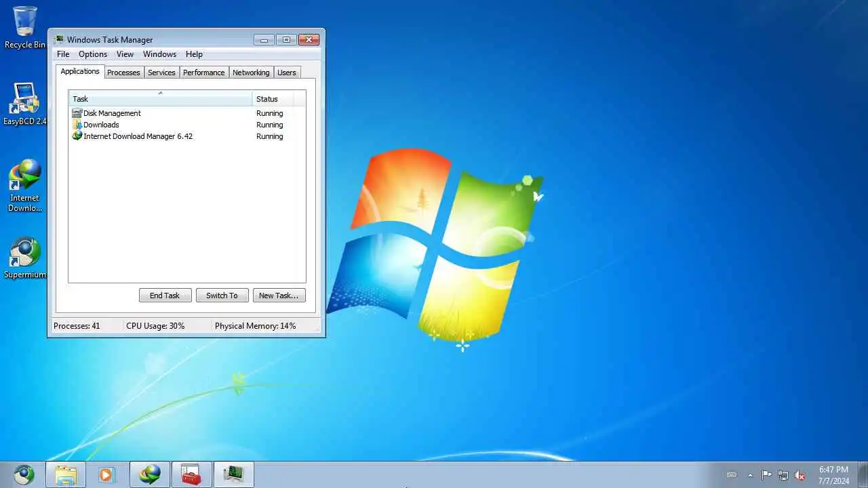Click the New Task... button
868x488 pixels.
[279, 296]
